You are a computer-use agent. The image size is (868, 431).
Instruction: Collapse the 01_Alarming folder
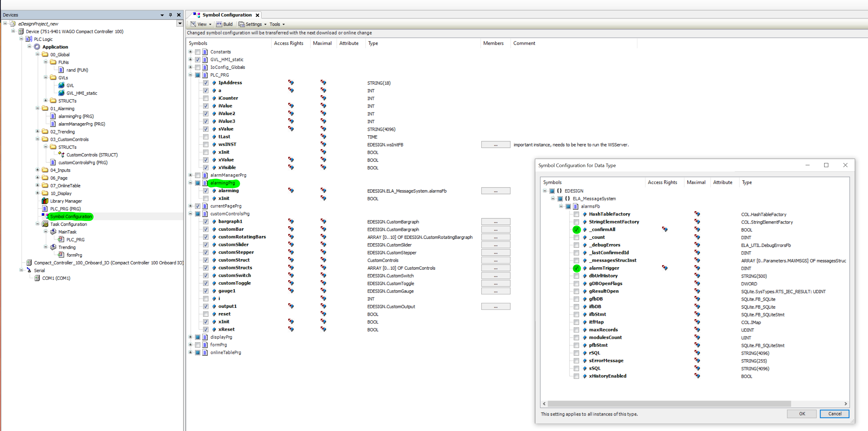click(37, 108)
